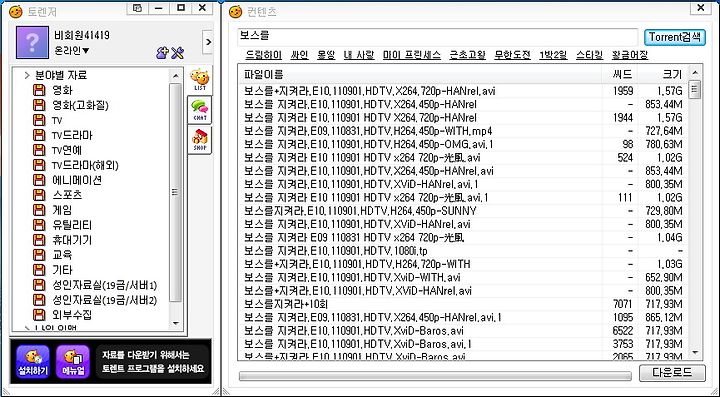Click the disk icon beside 성인자료실(19금/서버1)
This screenshot has height=397, width=720.
pos(39,285)
